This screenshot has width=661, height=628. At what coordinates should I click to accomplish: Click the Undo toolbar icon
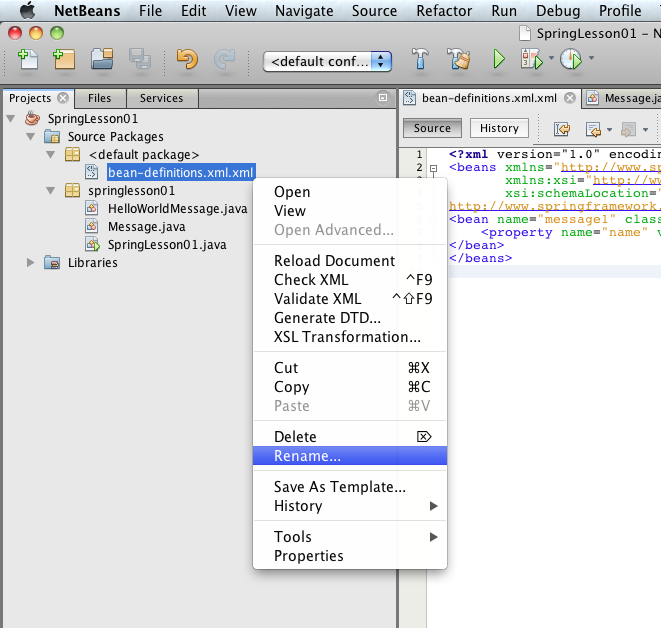187,59
